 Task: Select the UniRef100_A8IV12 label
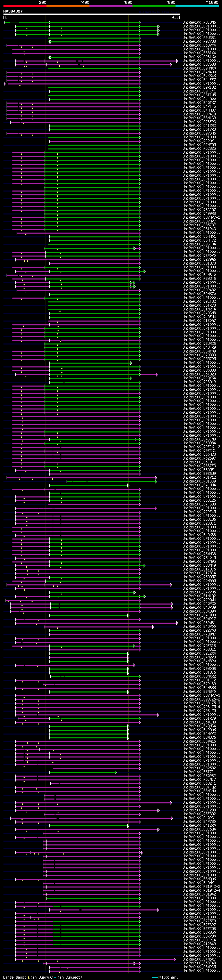[199, 477]
